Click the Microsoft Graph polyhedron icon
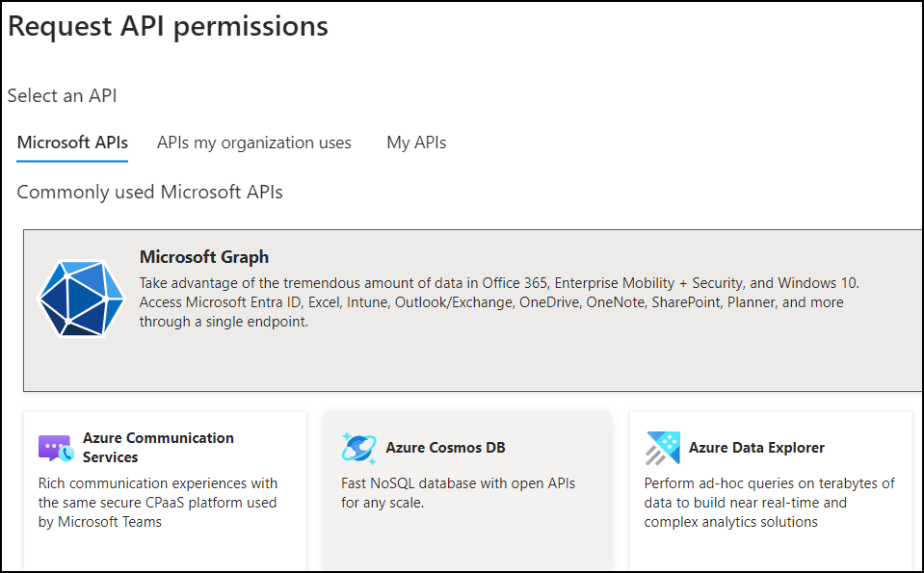This screenshot has width=924, height=573. click(81, 298)
